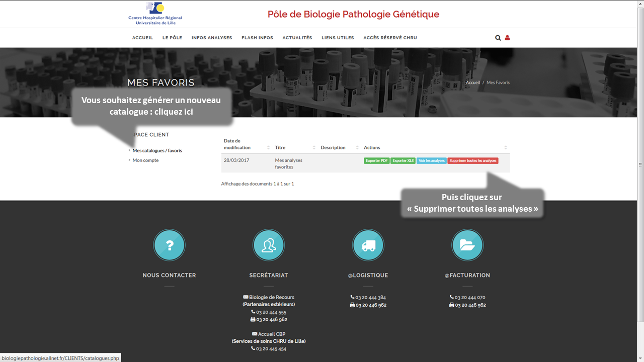Click the question mark Nous Contacter icon
Viewport: 644px width, 362px height.
coord(169,245)
